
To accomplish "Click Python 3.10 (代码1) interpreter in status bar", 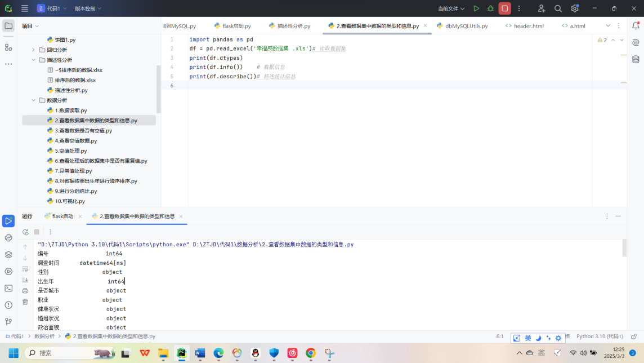I will 600,337.
